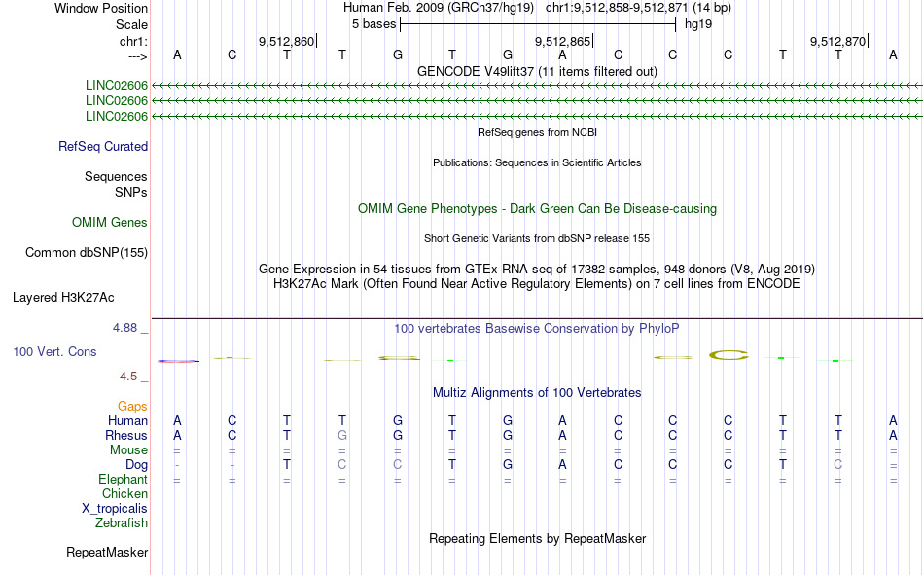Click the 9,512,865 coordinate tick label

pyautogui.click(x=562, y=41)
